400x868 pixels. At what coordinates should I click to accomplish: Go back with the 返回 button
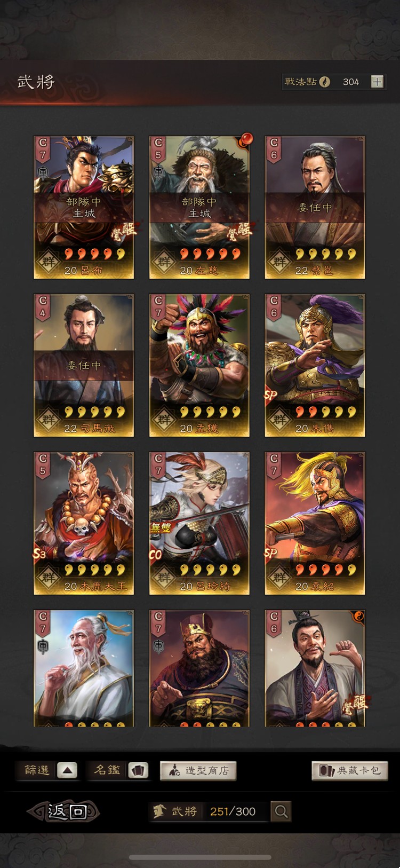[x=64, y=811]
